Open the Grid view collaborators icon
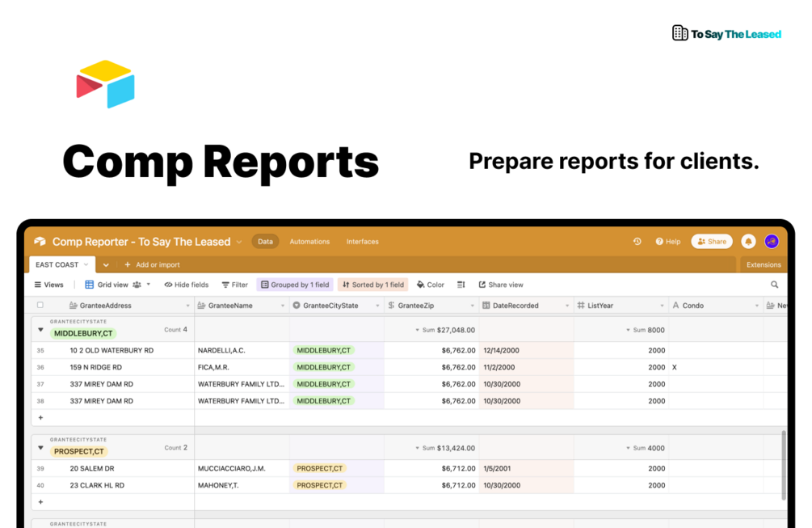The image size is (812, 528). click(x=137, y=285)
